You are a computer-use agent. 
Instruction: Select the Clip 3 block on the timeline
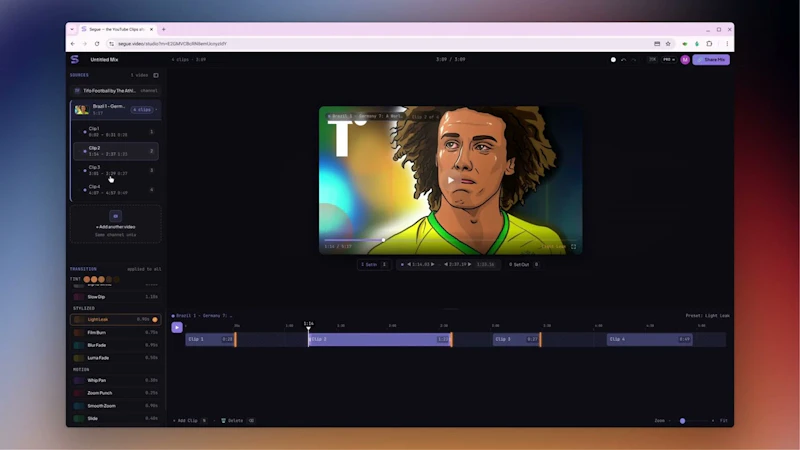(x=516, y=339)
